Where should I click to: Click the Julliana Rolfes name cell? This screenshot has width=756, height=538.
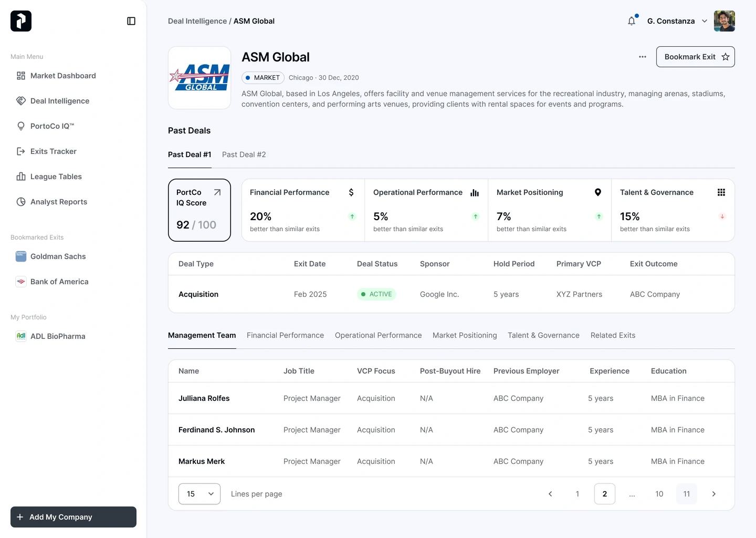[x=204, y=398]
